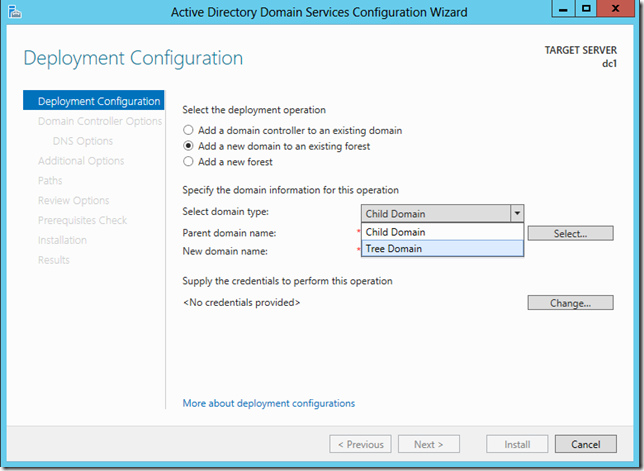The height and width of the screenshot is (471, 644).
Task: Go to Installation step in sidebar
Action: pyautogui.click(x=62, y=240)
